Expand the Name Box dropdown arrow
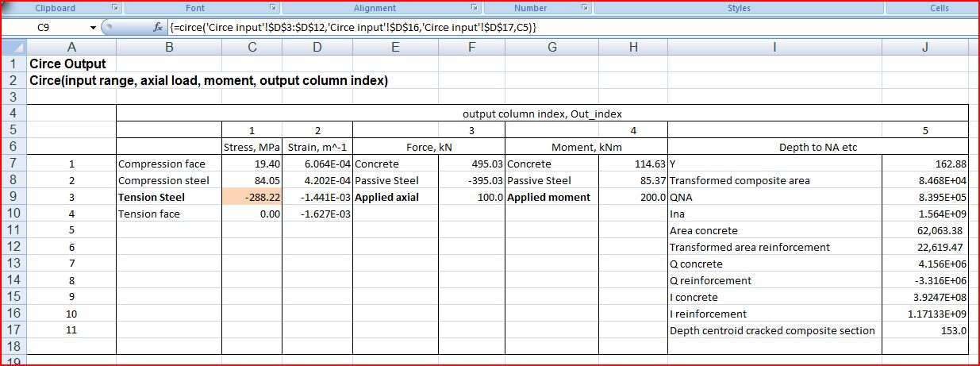 (93, 27)
